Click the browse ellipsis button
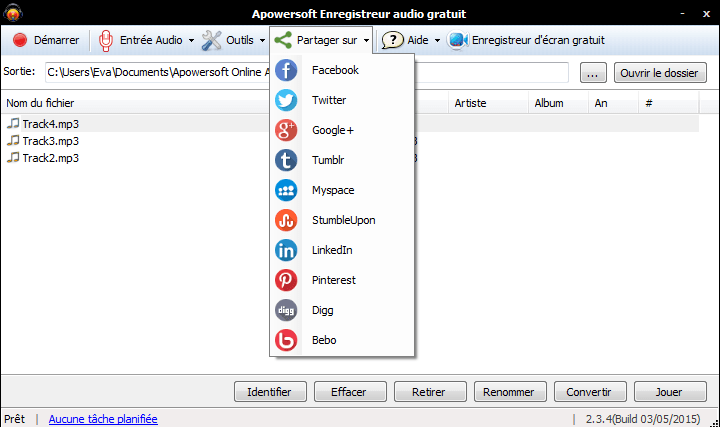Screen dimensions: 720x427 [x=593, y=73]
